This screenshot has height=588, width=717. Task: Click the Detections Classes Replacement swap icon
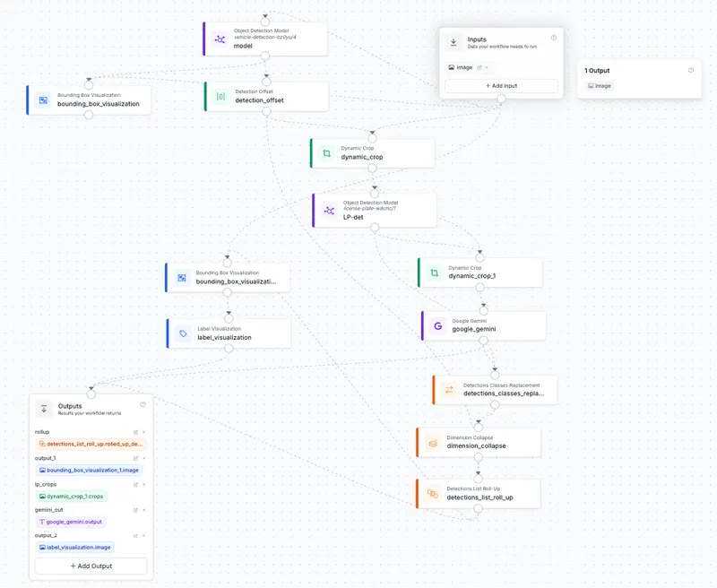pyautogui.click(x=449, y=390)
